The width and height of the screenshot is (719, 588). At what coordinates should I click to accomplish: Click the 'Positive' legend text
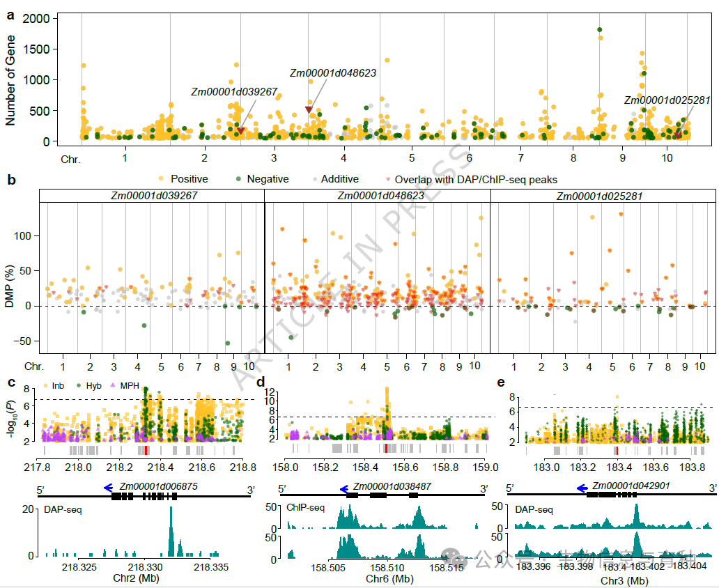(190, 179)
